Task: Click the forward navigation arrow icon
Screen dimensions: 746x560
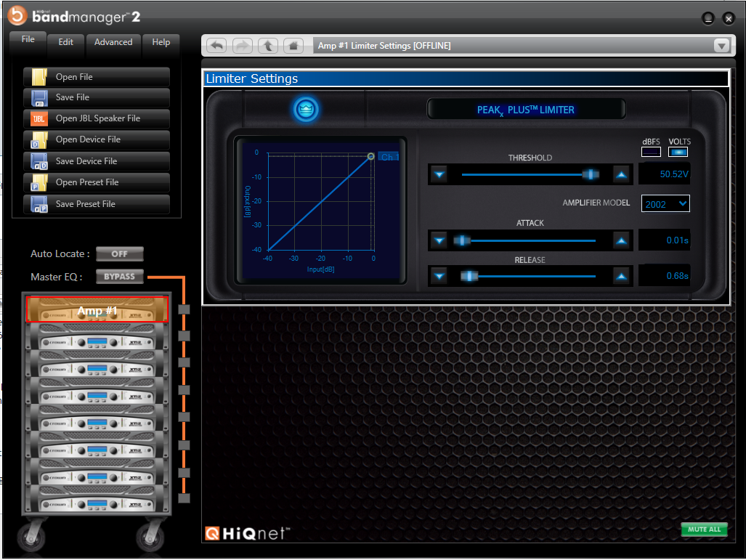Action: coord(243,46)
